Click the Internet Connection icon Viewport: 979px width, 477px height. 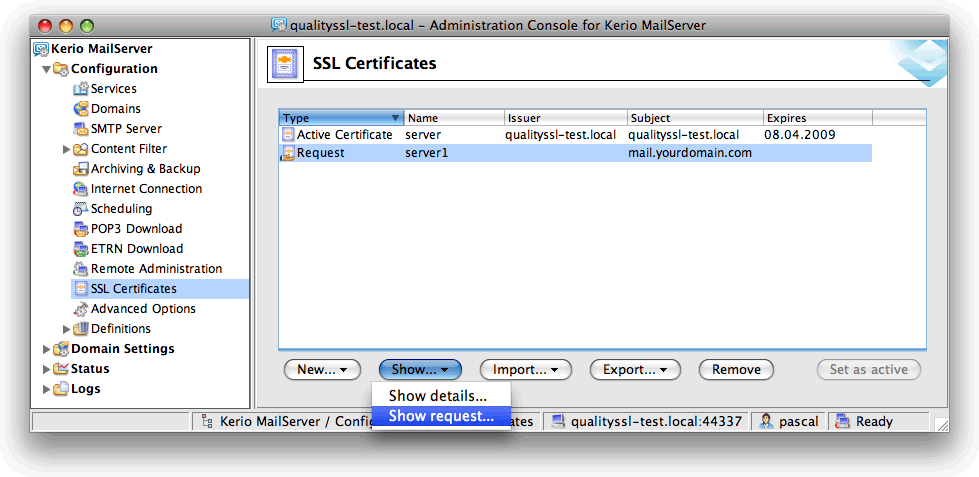(x=81, y=189)
